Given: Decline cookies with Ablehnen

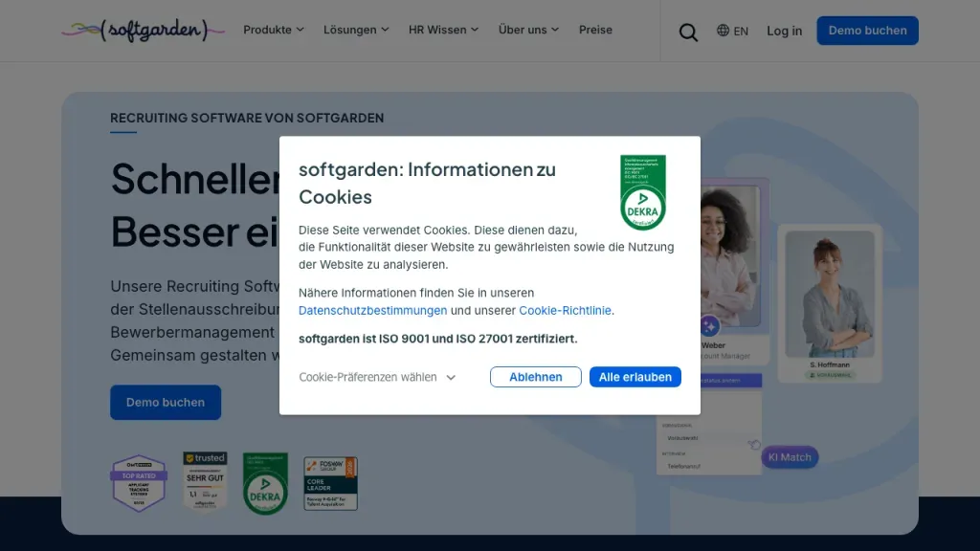Looking at the screenshot, I should click(x=536, y=377).
